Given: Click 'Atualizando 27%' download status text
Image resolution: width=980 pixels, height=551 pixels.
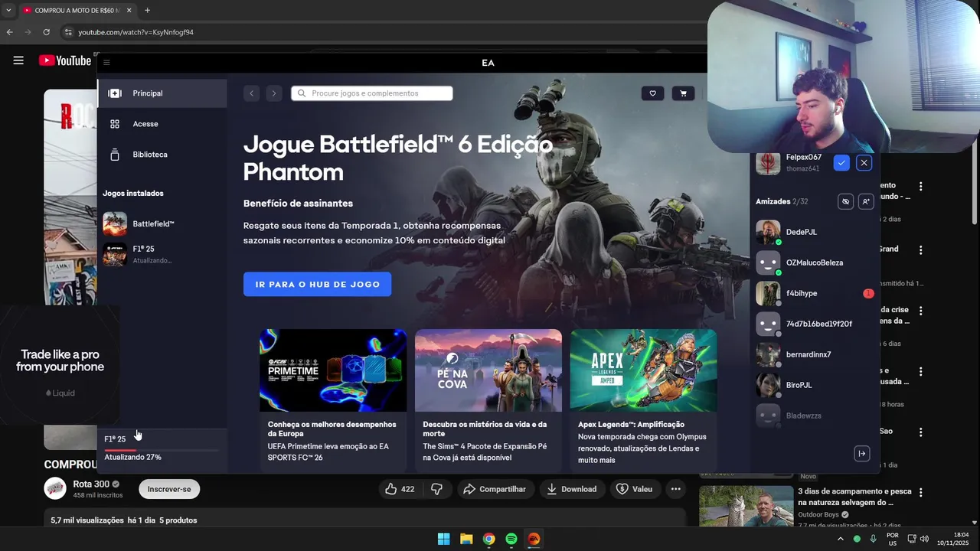Looking at the screenshot, I should pos(132,457).
